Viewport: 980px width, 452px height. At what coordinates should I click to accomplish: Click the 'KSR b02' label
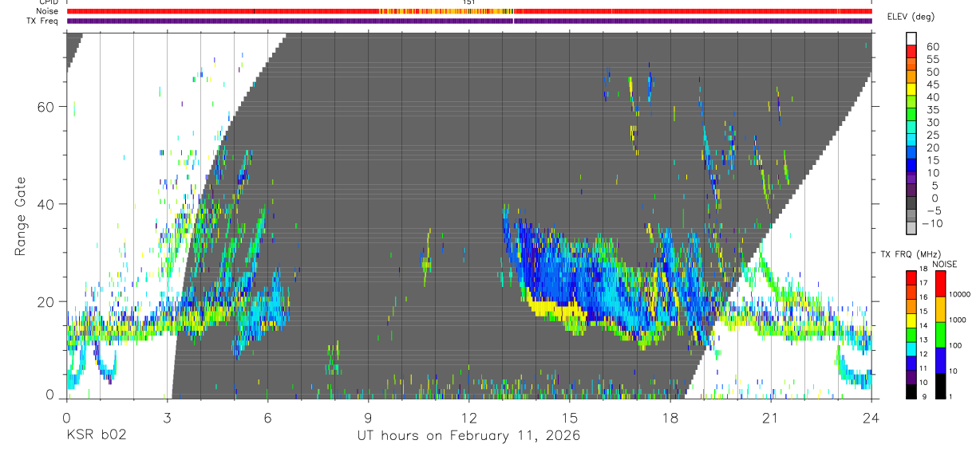(96, 436)
